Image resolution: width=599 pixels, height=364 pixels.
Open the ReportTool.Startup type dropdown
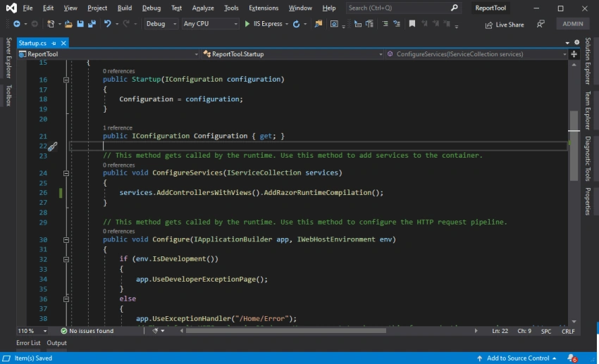pos(292,54)
